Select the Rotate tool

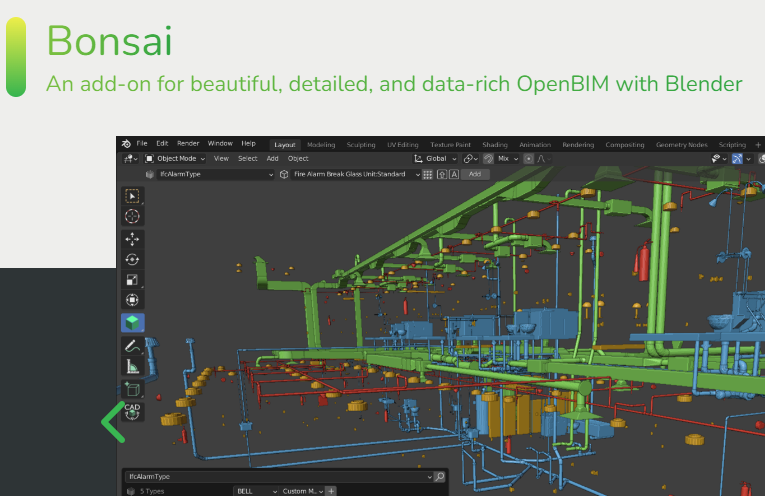[x=132, y=259]
